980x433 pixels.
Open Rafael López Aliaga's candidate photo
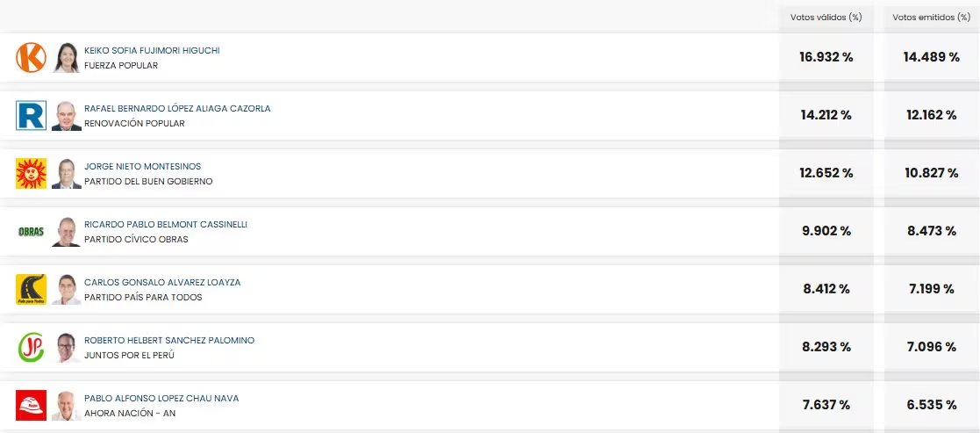point(66,116)
